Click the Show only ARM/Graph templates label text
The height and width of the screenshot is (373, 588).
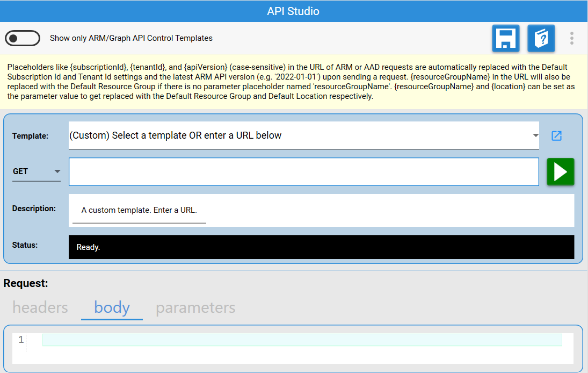[131, 38]
